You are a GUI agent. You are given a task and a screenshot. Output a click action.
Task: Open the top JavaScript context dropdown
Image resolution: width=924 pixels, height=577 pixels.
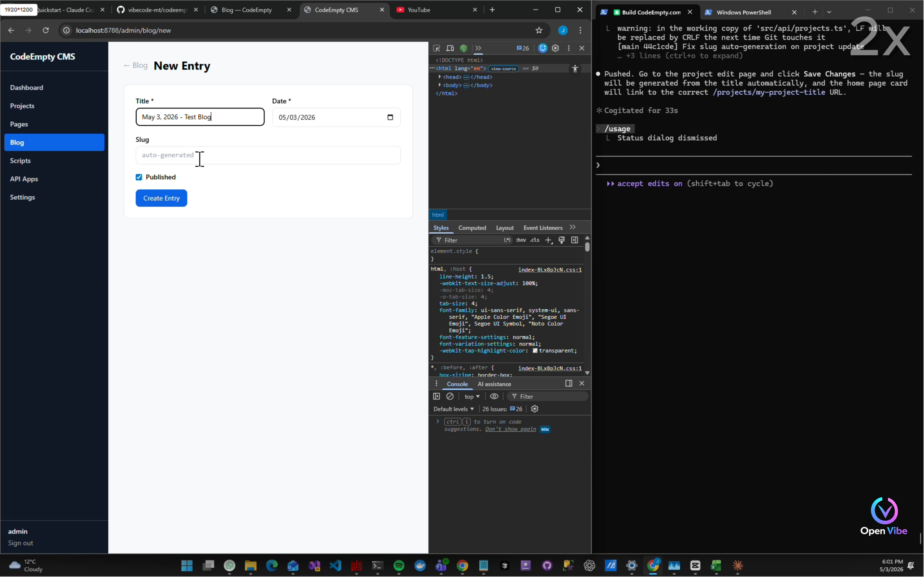click(472, 396)
